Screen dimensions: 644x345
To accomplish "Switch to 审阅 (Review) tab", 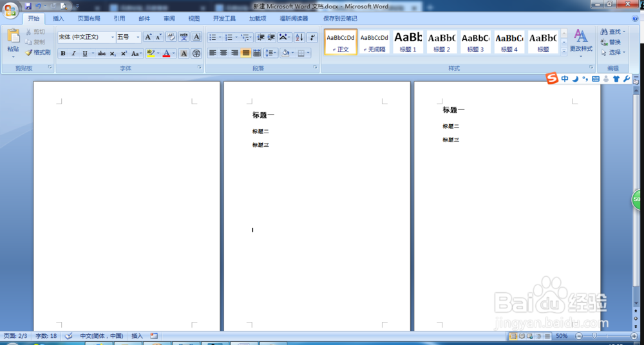I will (169, 19).
